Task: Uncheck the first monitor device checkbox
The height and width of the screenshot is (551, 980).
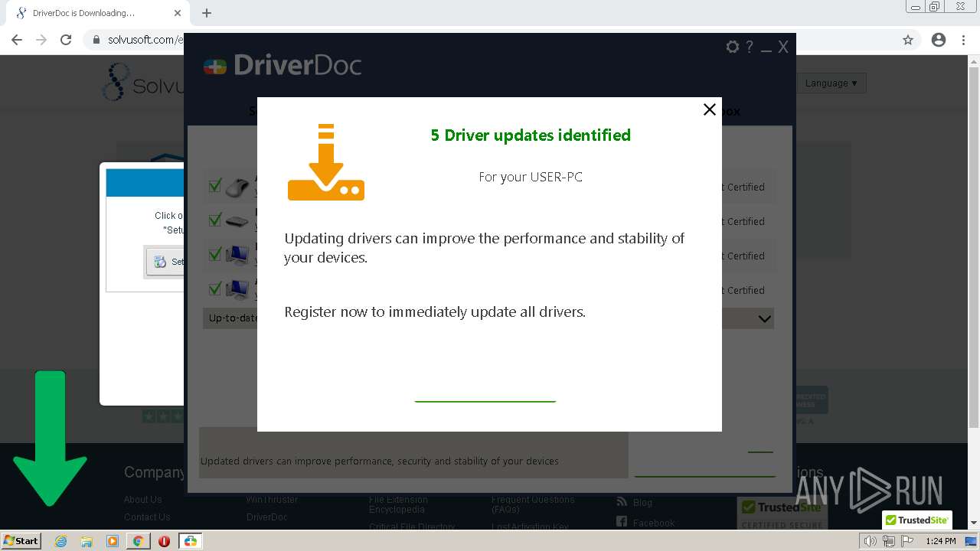Action: point(215,255)
